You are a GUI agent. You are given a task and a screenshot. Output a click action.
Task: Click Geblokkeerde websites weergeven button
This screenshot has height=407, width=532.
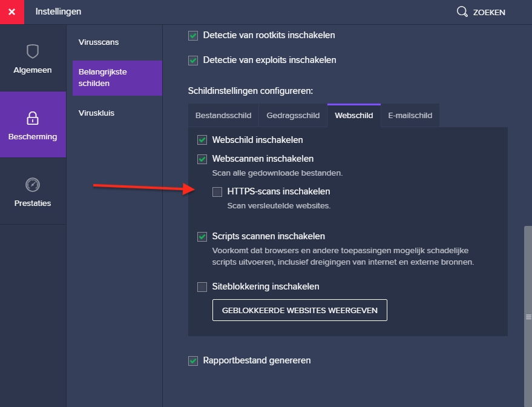pos(300,310)
